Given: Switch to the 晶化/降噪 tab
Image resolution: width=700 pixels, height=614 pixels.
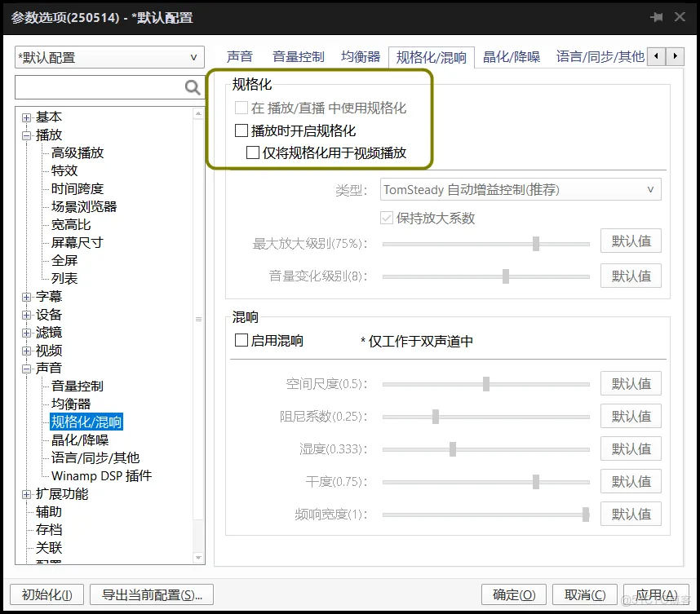Looking at the screenshot, I should [511, 57].
